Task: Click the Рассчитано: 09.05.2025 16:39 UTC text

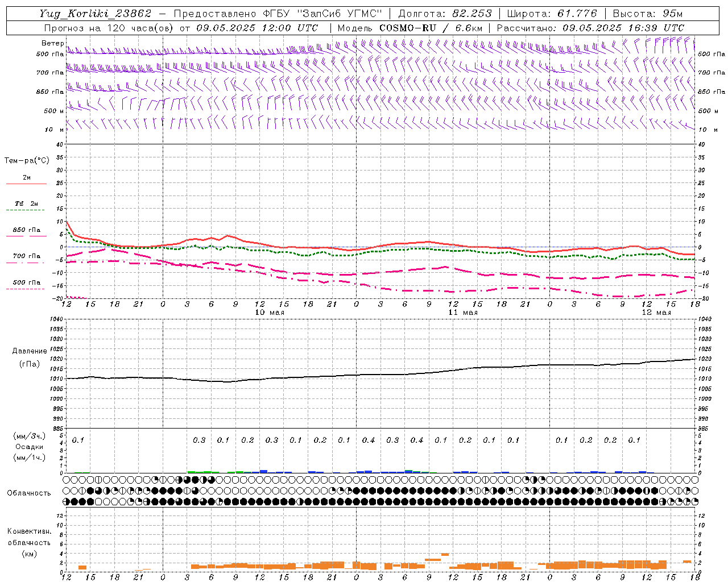Action: [x=590, y=28]
